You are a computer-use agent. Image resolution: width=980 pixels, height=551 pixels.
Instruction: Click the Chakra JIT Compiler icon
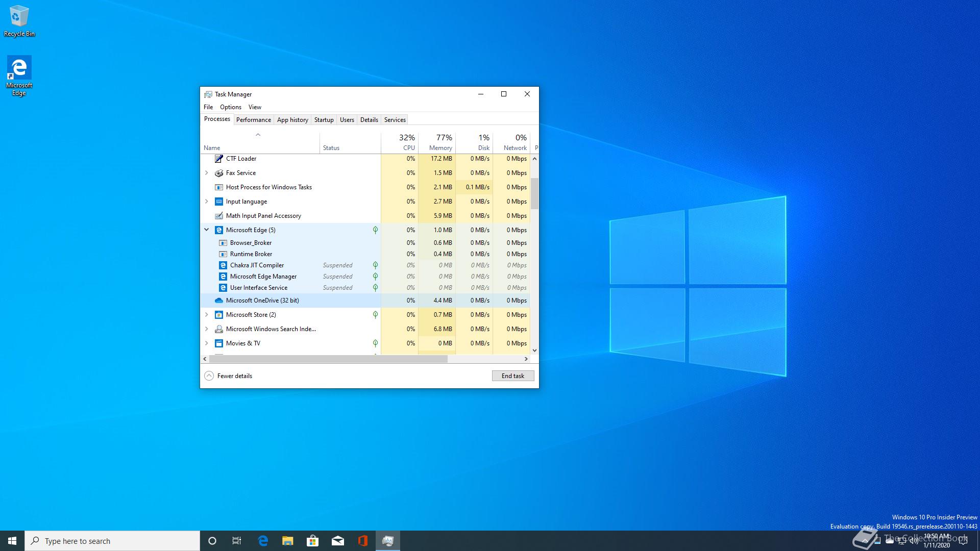(x=223, y=265)
